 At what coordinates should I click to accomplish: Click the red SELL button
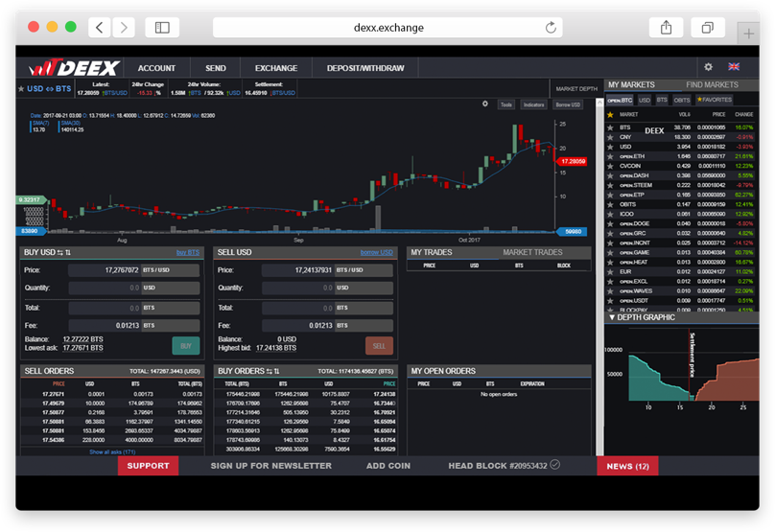[x=379, y=346]
